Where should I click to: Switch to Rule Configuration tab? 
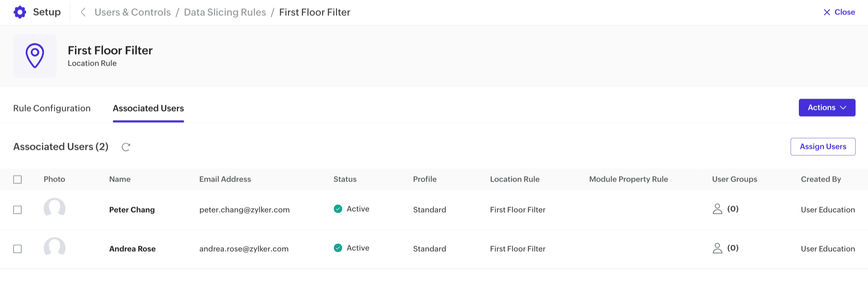pos(52,108)
